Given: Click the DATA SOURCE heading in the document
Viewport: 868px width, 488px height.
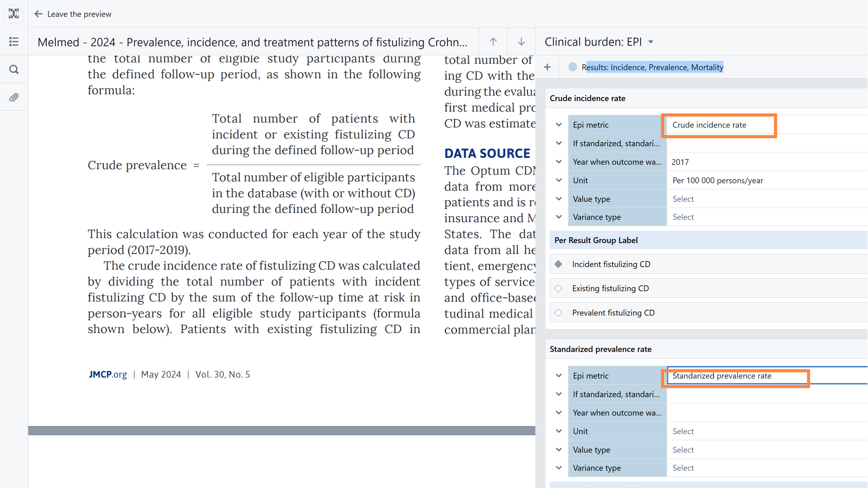Looking at the screenshot, I should pyautogui.click(x=487, y=153).
